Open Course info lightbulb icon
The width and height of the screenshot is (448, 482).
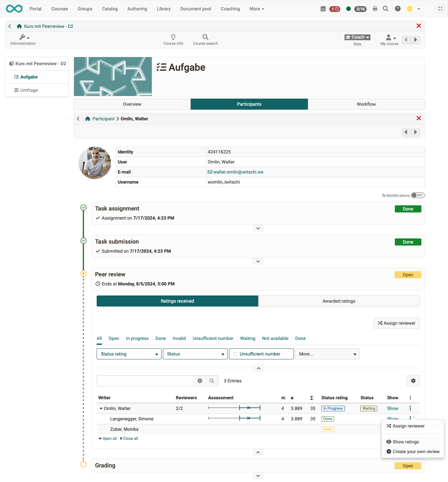tap(173, 39)
